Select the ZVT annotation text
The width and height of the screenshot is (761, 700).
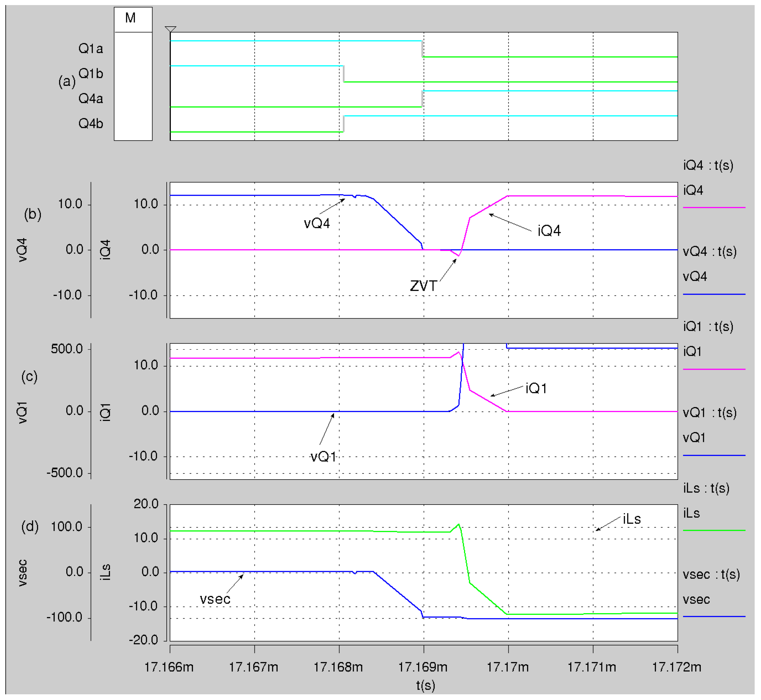(423, 286)
